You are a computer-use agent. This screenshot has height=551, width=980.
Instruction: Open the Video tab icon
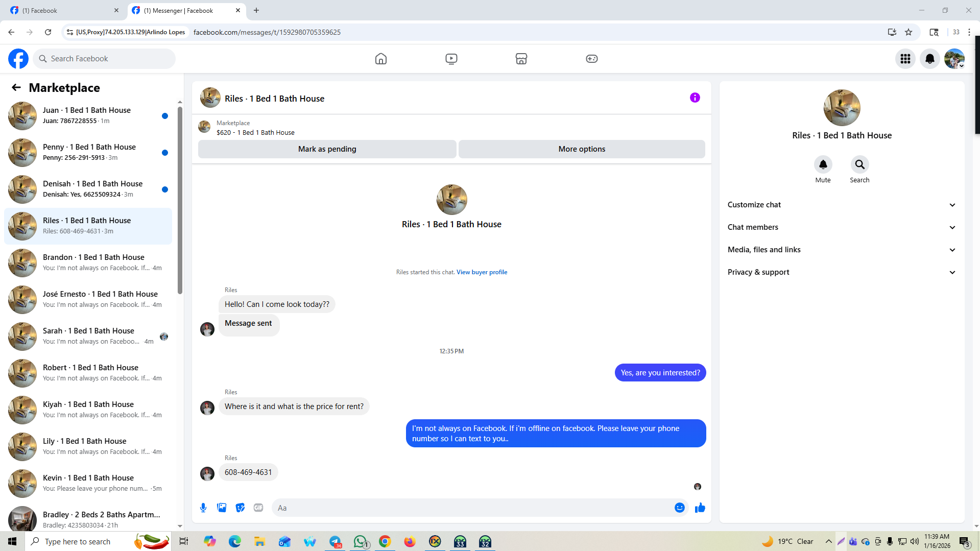pos(451,59)
